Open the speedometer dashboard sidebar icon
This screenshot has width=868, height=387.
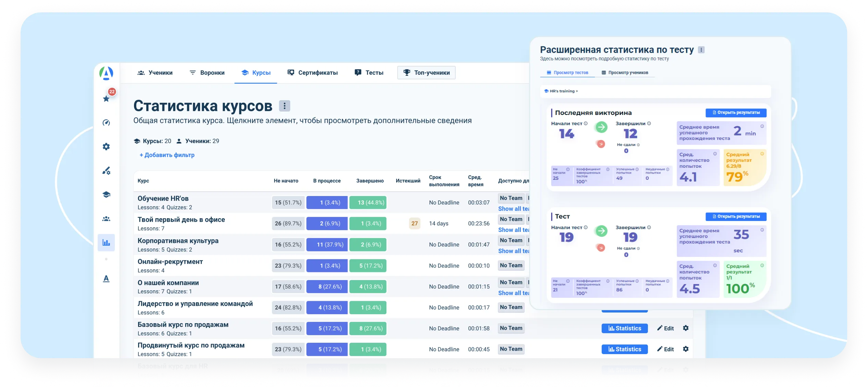106,122
